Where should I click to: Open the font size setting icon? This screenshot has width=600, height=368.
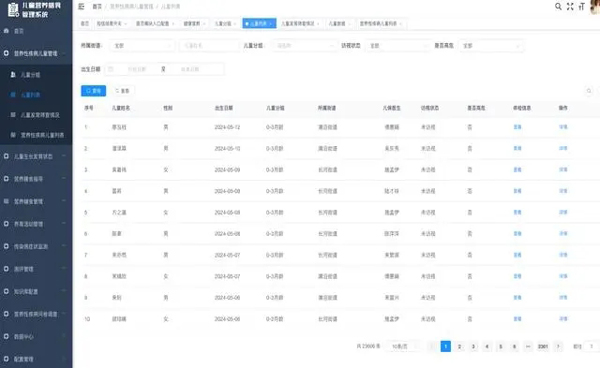tap(582, 6)
